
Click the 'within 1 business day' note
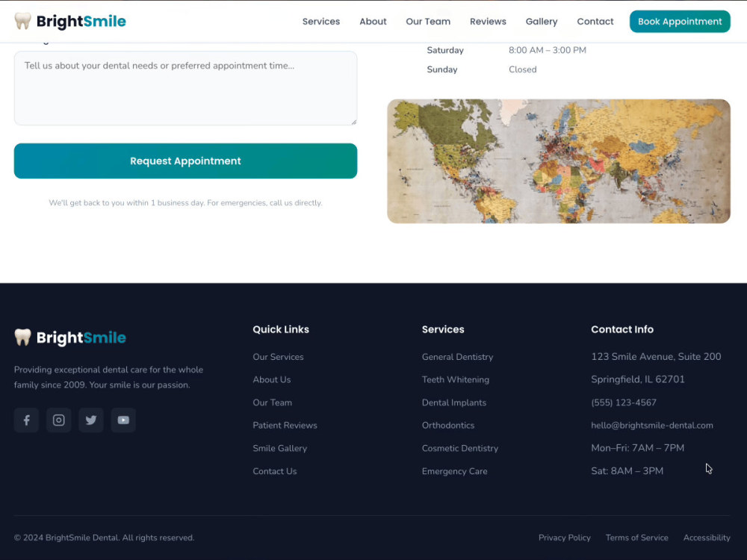coord(185,203)
